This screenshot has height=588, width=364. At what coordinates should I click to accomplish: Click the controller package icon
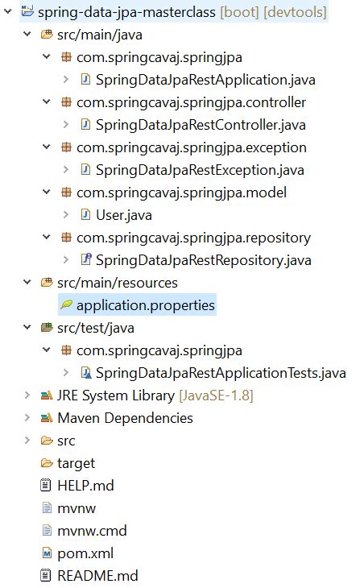(x=66, y=102)
